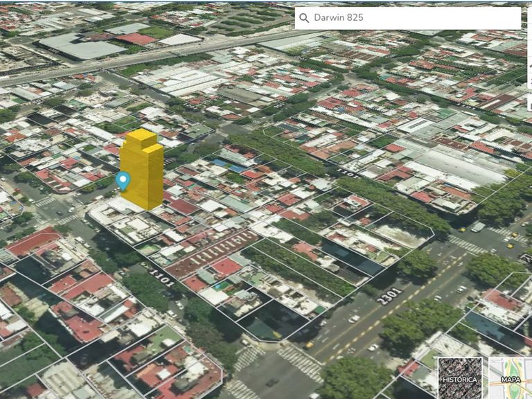Switch to the MAPA basemap view

tap(511, 378)
